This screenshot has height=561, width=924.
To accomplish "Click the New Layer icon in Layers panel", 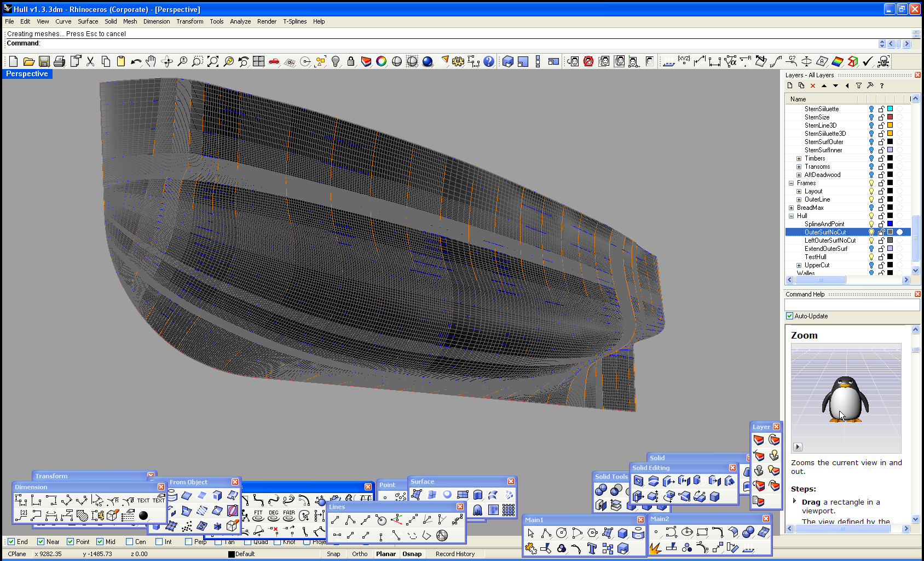I will point(790,85).
